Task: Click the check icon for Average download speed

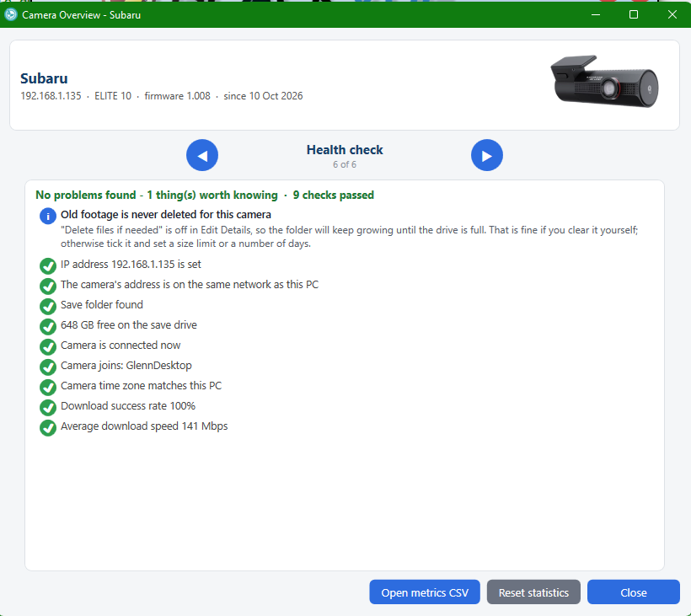Action: [x=47, y=428]
